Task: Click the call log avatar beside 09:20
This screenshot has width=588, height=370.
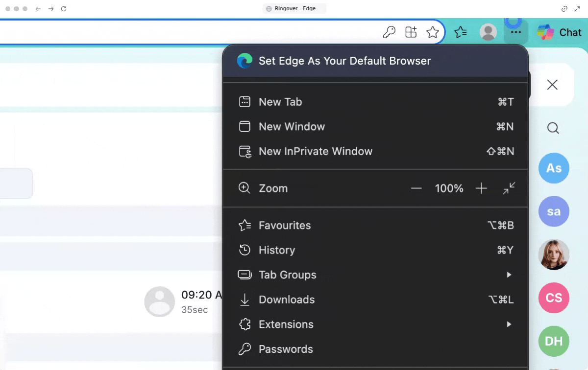Action: click(x=160, y=301)
